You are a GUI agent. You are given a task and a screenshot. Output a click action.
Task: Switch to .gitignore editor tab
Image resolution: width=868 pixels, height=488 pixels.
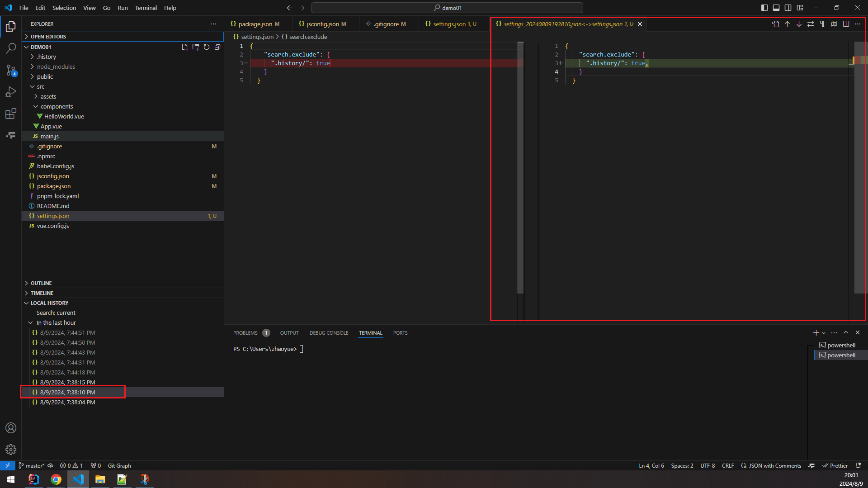point(388,24)
